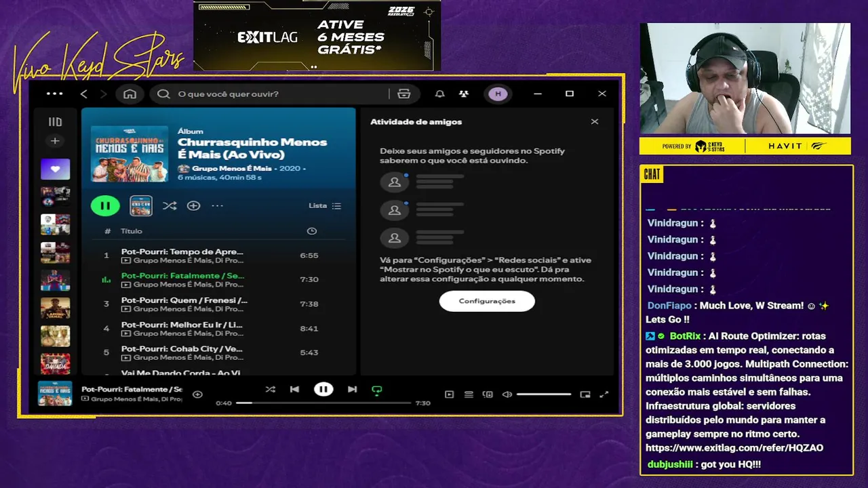Pause playback in the player bar
Viewport: 868px width, 488px height.
pyautogui.click(x=323, y=389)
